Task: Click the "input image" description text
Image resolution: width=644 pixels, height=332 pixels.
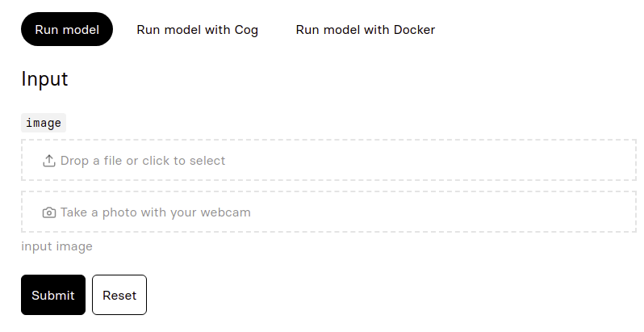Action: click(56, 246)
